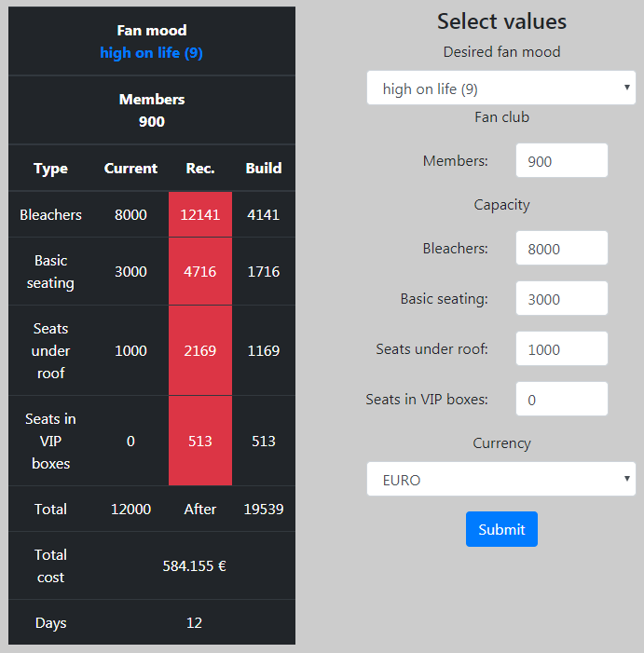
Task: Click the Fan club section label
Action: coord(501,117)
